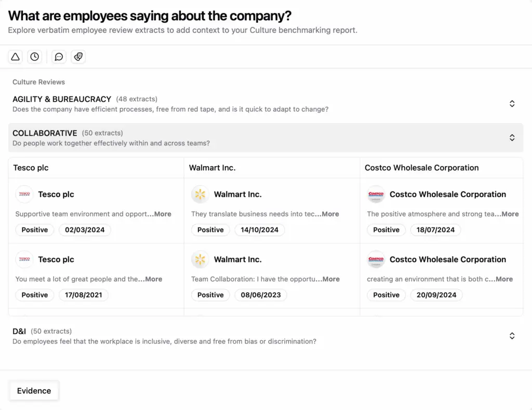Screen dimensions: 532x410
Task: Expand the AGILITY & BUREAUCRACY section
Action: [x=512, y=103]
